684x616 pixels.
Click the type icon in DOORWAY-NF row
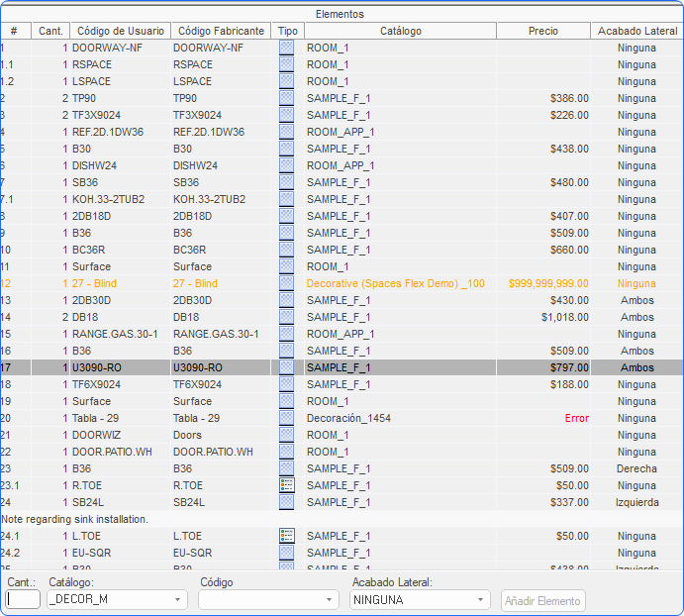click(x=286, y=48)
